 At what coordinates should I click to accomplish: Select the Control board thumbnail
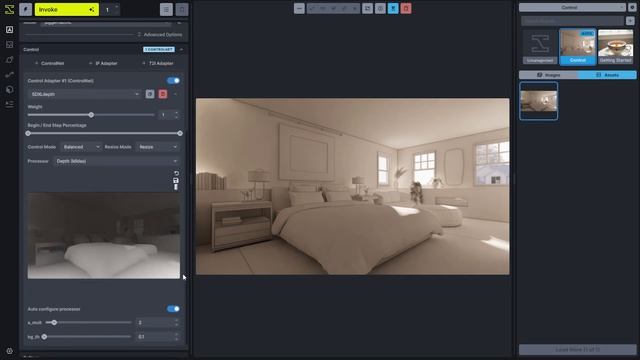click(578, 47)
